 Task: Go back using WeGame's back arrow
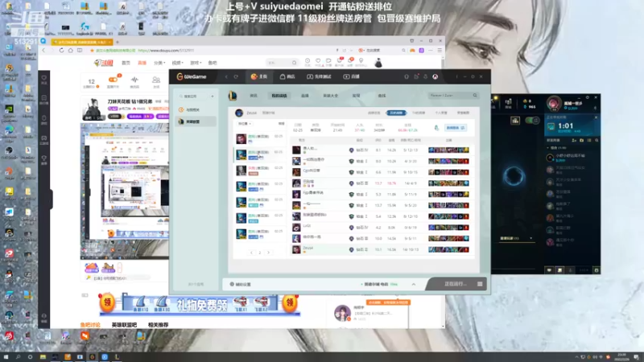tap(226, 76)
